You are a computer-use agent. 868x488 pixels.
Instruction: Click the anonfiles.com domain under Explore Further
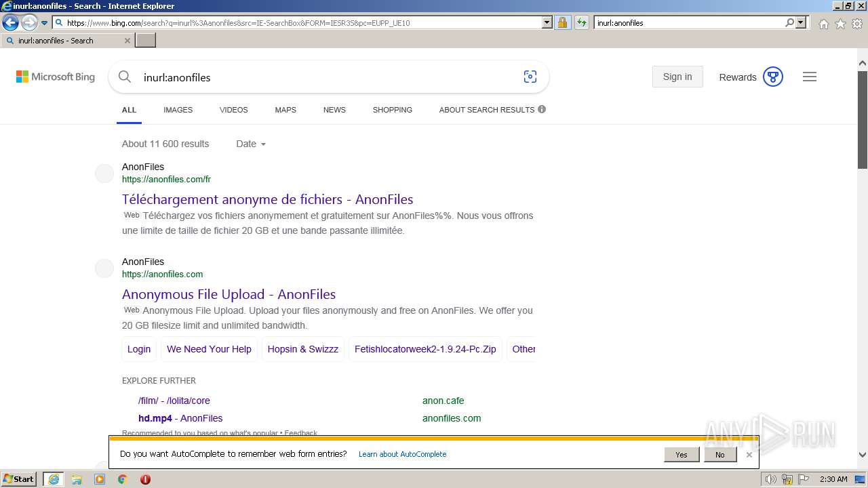(x=452, y=418)
